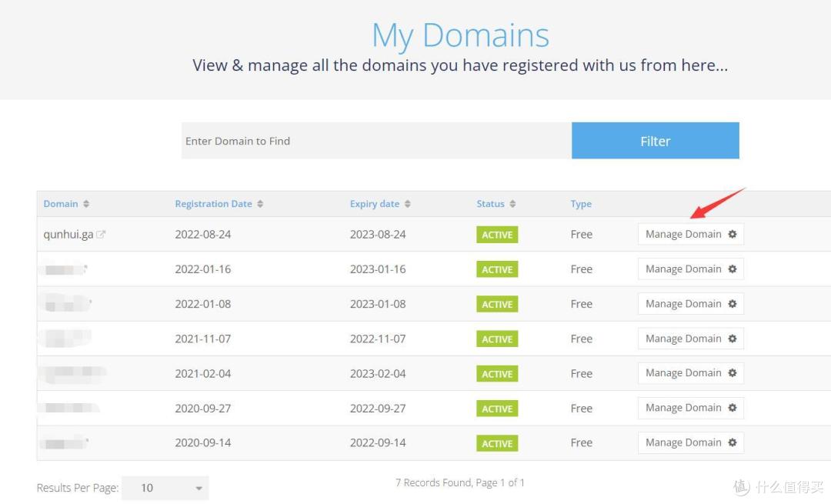Click the ACTIVE badge in qunhui.ga's row
Image resolution: width=831 pixels, height=504 pixels.
pyautogui.click(x=497, y=235)
